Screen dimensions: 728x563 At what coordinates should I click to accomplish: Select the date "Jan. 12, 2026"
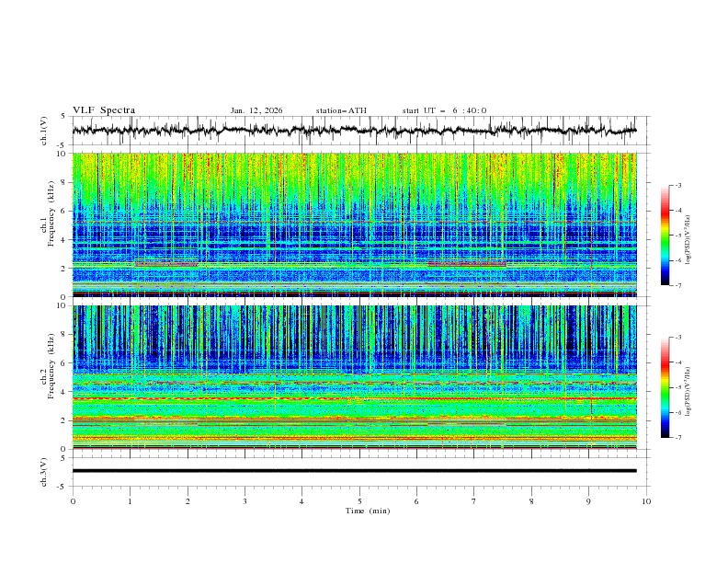pos(256,110)
